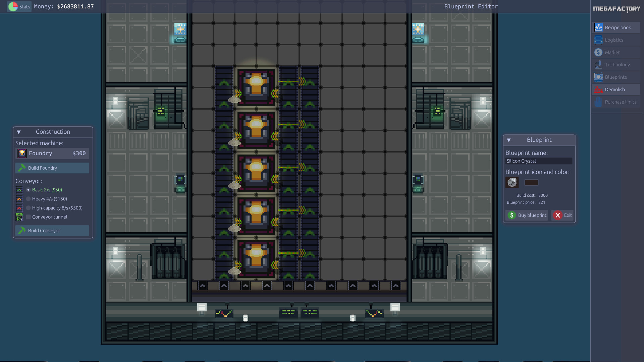Collapse the Blueprint panel

[509, 140]
